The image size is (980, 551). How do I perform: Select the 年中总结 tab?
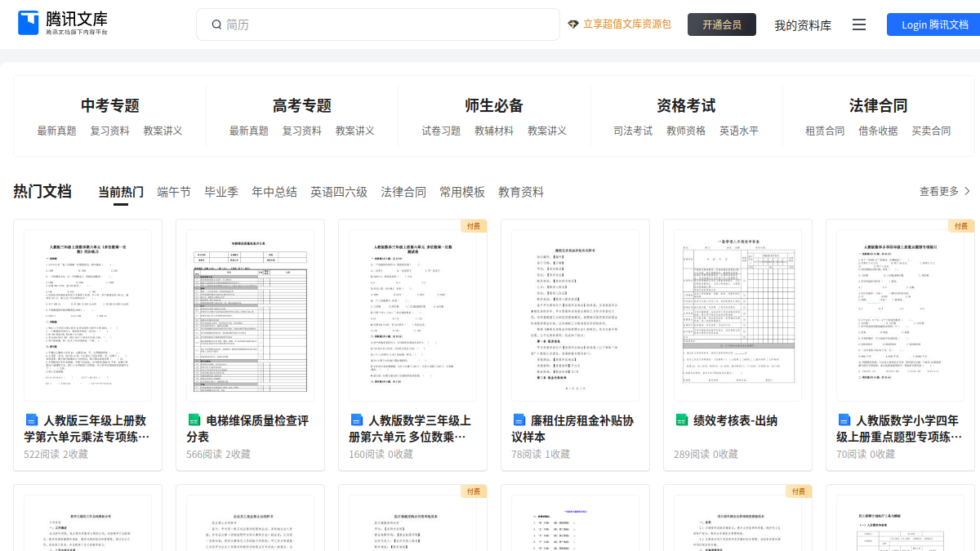coord(274,192)
